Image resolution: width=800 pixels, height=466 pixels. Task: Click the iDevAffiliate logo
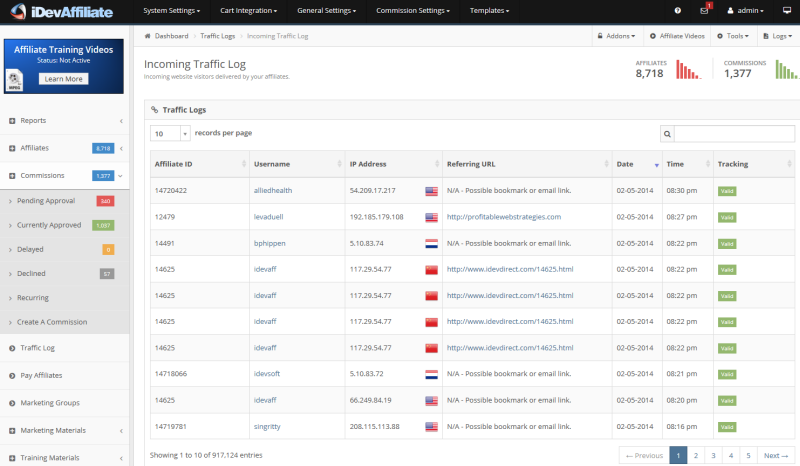62,11
